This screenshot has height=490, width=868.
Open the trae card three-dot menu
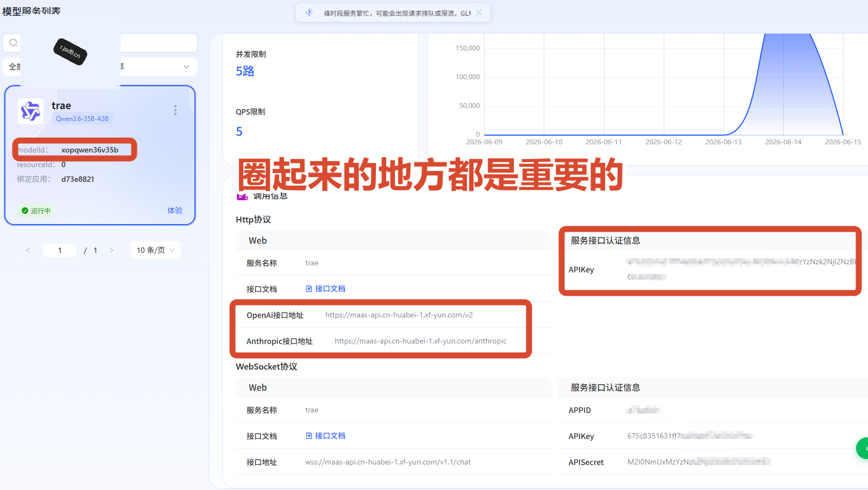pos(175,110)
